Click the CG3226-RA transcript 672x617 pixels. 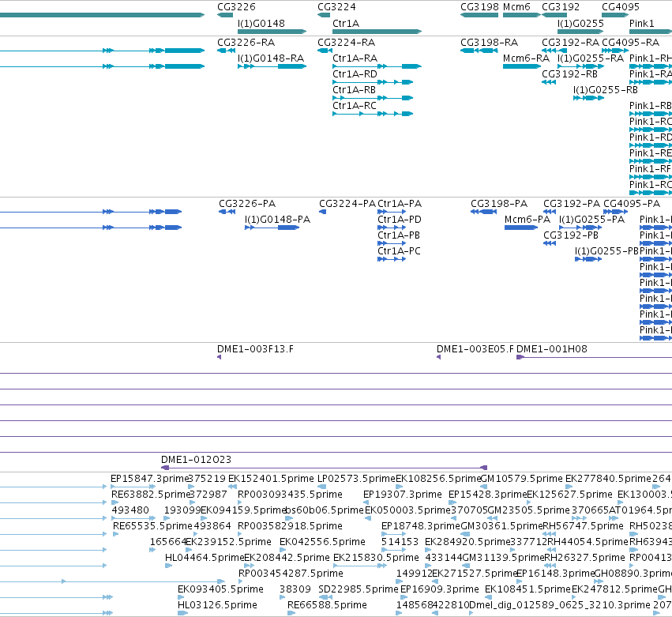227,51
